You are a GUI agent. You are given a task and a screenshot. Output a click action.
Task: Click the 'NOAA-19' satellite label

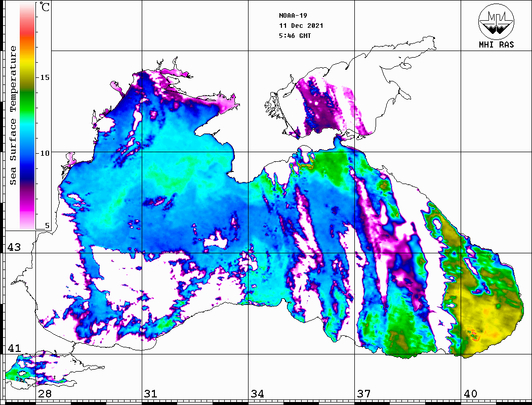[x=293, y=16]
